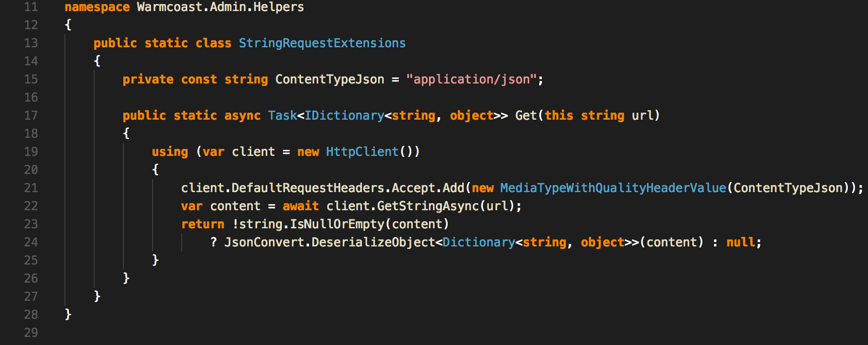Click the IsNullOrEmpty method call
The height and width of the screenshot is (345, 868).
coord(337,224)
